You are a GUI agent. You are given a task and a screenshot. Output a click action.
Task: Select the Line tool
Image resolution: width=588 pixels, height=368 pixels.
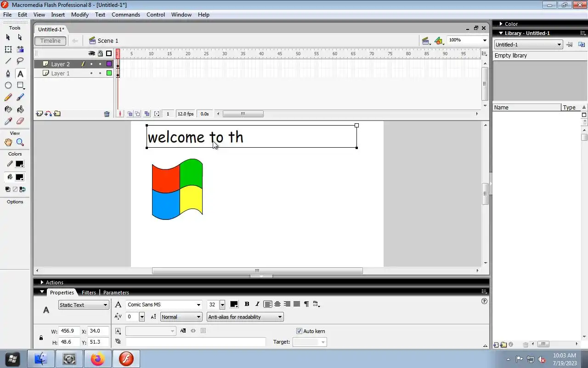click(8, 61)
